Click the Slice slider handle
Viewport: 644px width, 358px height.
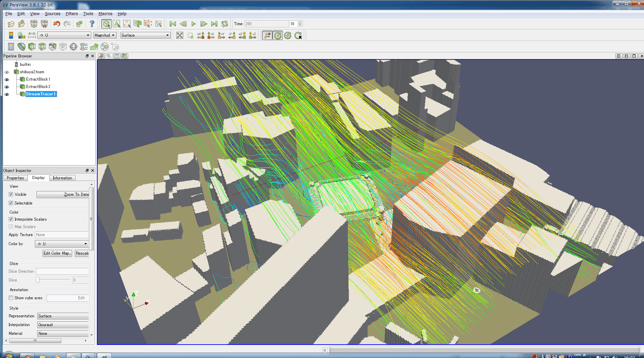point(38,280)
